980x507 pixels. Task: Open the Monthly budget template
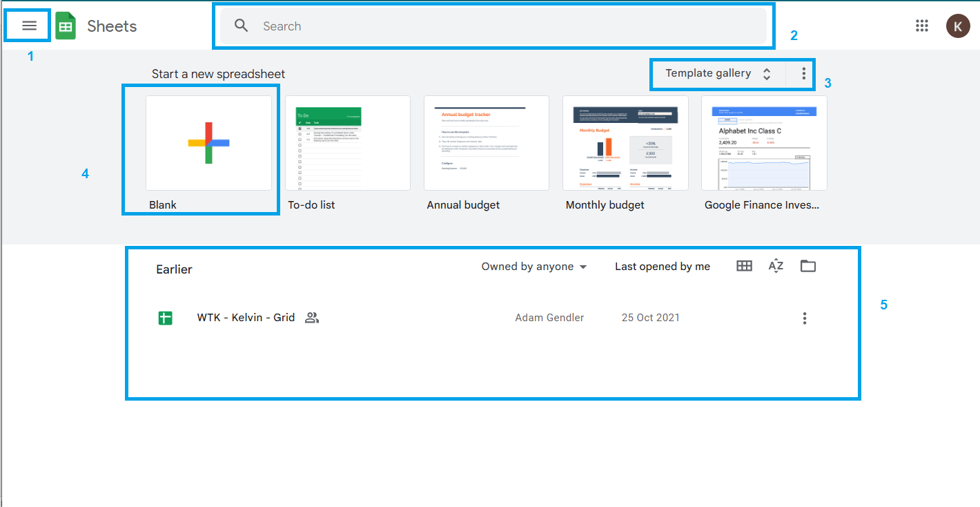click(625, 142)
